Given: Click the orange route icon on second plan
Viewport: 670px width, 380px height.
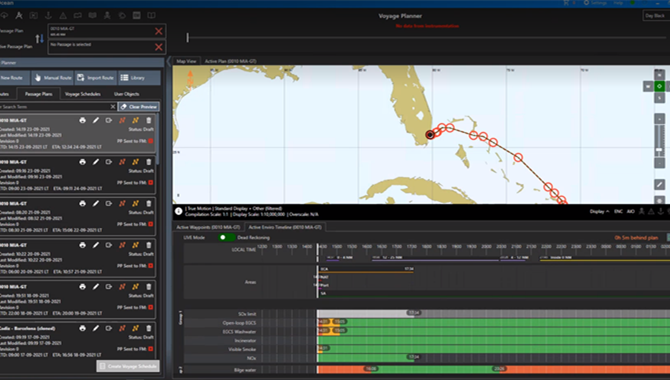Looking at the screenshot, I should coord(122,162).
